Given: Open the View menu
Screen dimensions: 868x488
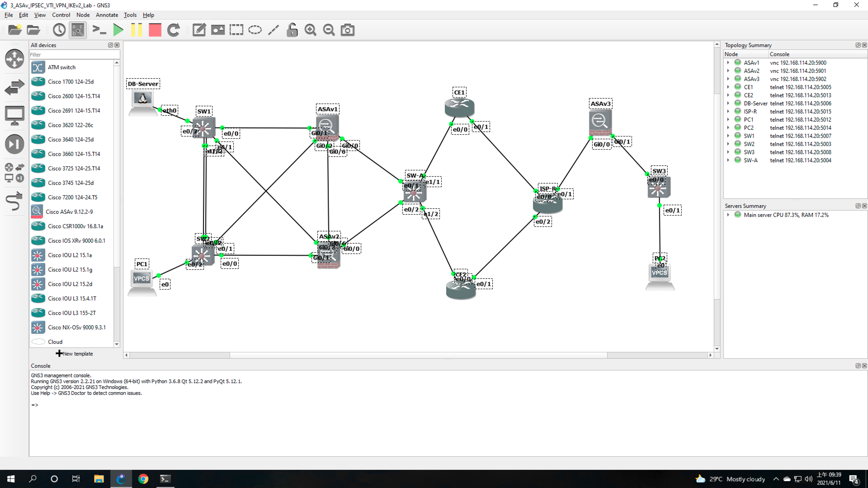Looking at the screenshot, I should tap(40, 15).
